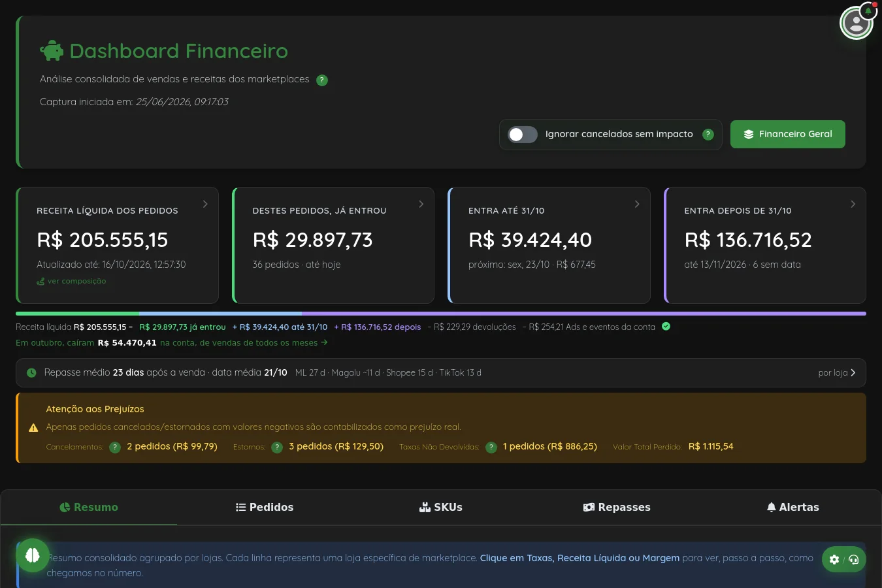Viewport: 882px width, 588px height.
Task: Follow the Em outubro, caíram link
Action: tap(172, 343)
